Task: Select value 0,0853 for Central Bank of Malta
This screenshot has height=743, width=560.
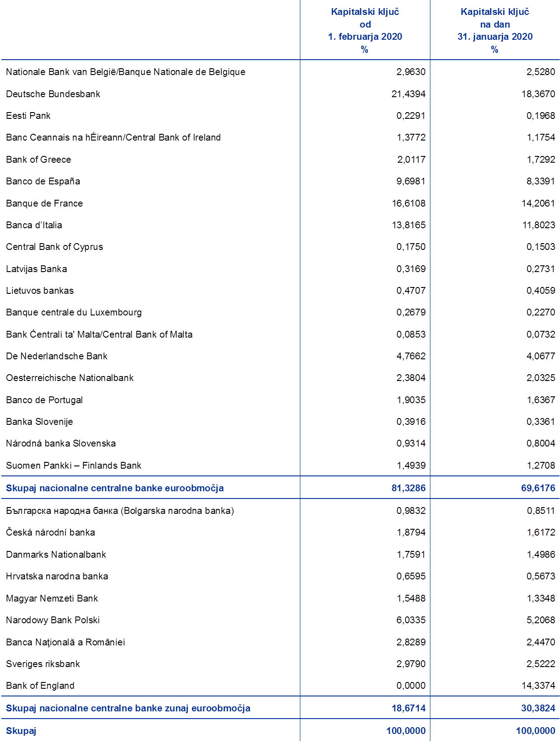Action: click(411, 334)
